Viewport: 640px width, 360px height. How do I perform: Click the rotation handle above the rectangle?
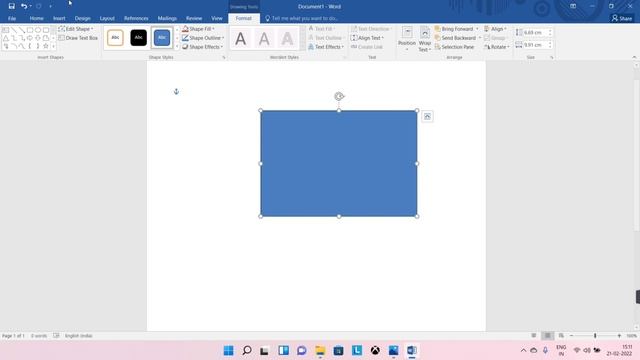point(339,96)
